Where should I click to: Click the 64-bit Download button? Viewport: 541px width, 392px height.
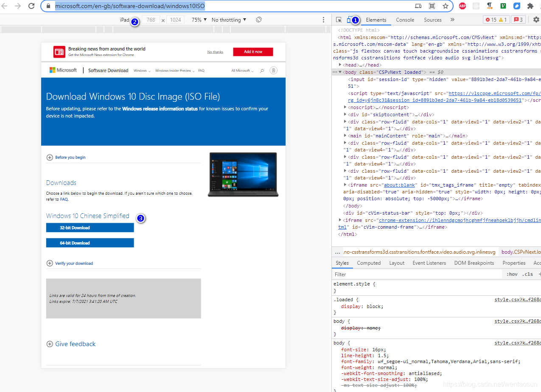tap(90, 243)
